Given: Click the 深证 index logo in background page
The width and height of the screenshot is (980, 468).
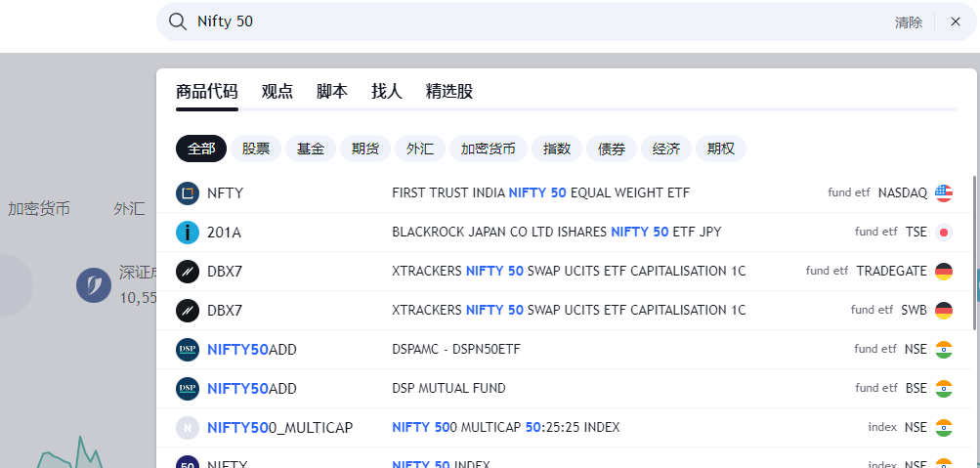Looking at the screenshot, I should (x=94, y=285).
